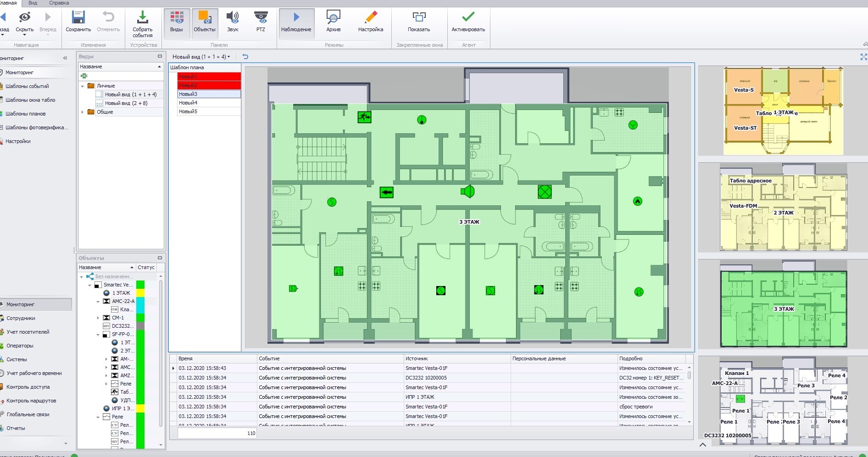
Task: Click the filter field in Виды panel
Action: click(121, 76)
